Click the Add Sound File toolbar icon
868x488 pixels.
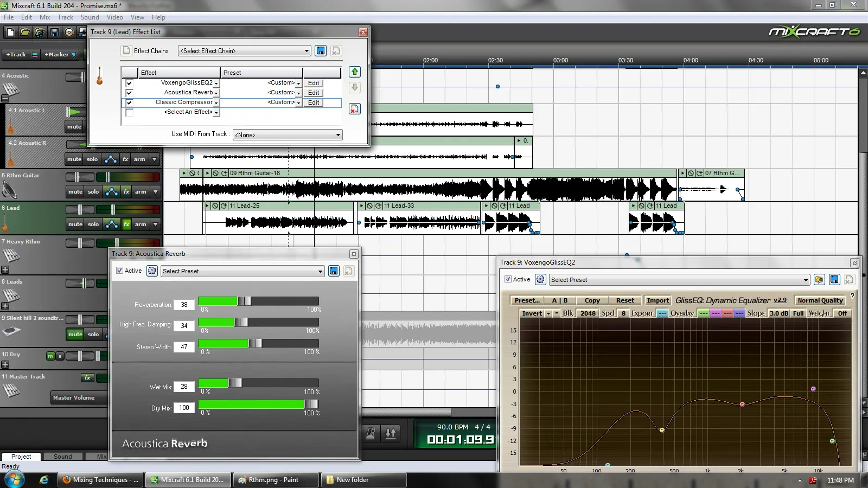point(40,33)
